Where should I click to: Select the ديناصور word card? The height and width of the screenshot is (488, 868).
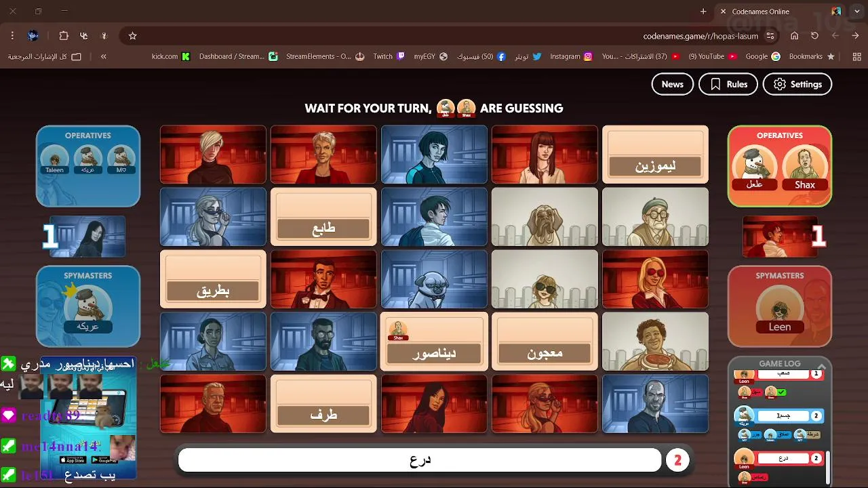point(434,341)
